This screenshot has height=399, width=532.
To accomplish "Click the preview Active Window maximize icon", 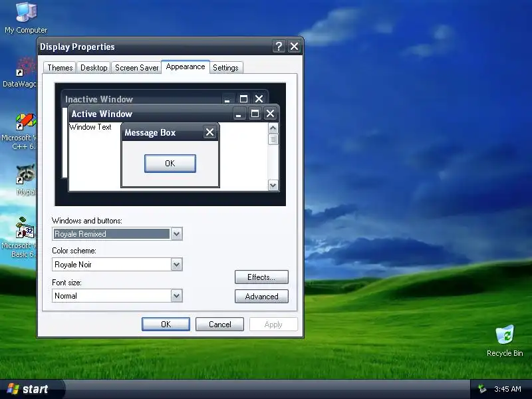I will 255,114.
